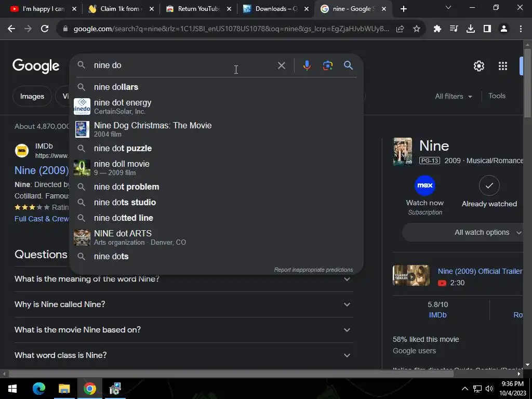Open Chrome three-dot menu
The height and width of the screenshot is (399, 532).
click(521, 29)
